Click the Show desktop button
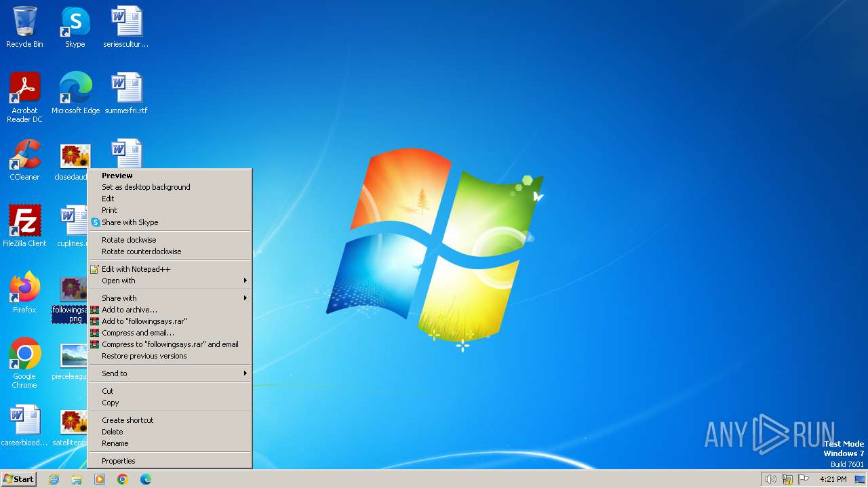Screen dimensions: 868x488 click(x=860, y=479)
